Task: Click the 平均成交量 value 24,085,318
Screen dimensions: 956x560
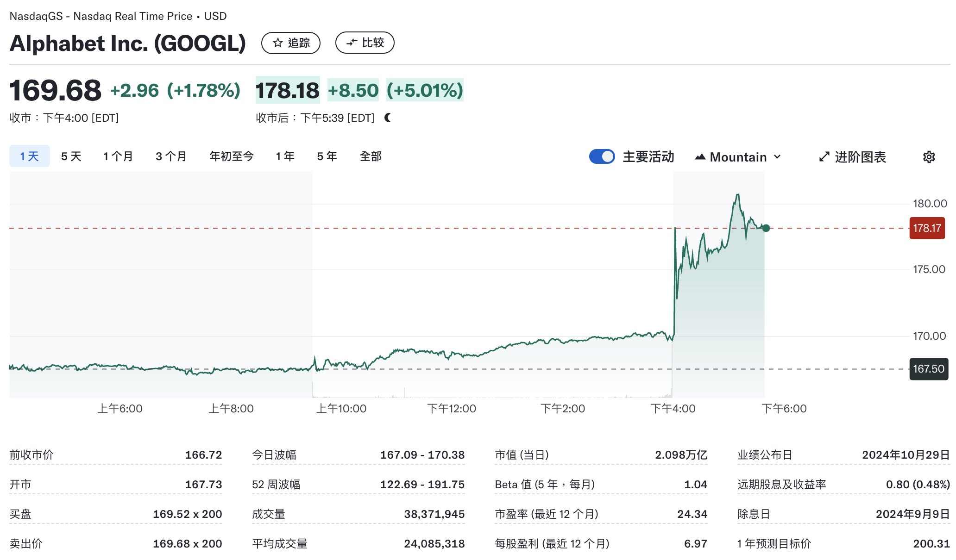Action: (x=434, y=544)
